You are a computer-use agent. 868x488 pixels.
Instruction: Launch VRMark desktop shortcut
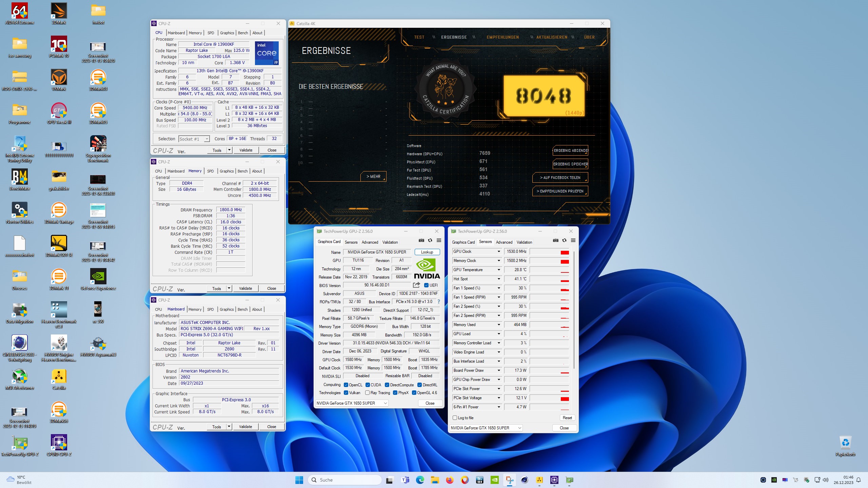click(x=59, y=80)
